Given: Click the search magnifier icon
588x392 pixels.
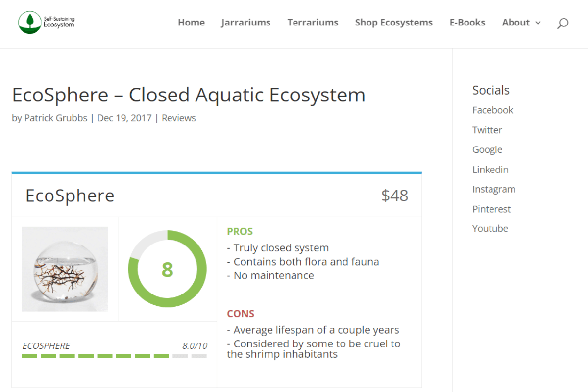Looking at the screenshot, I should tap(563, 23).
